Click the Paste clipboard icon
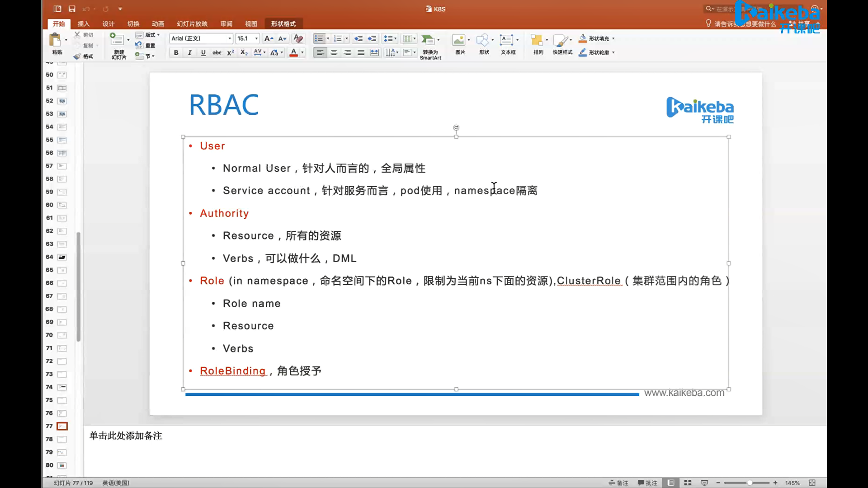The width and height of the screenshot is (868, 488). (55, 40)
